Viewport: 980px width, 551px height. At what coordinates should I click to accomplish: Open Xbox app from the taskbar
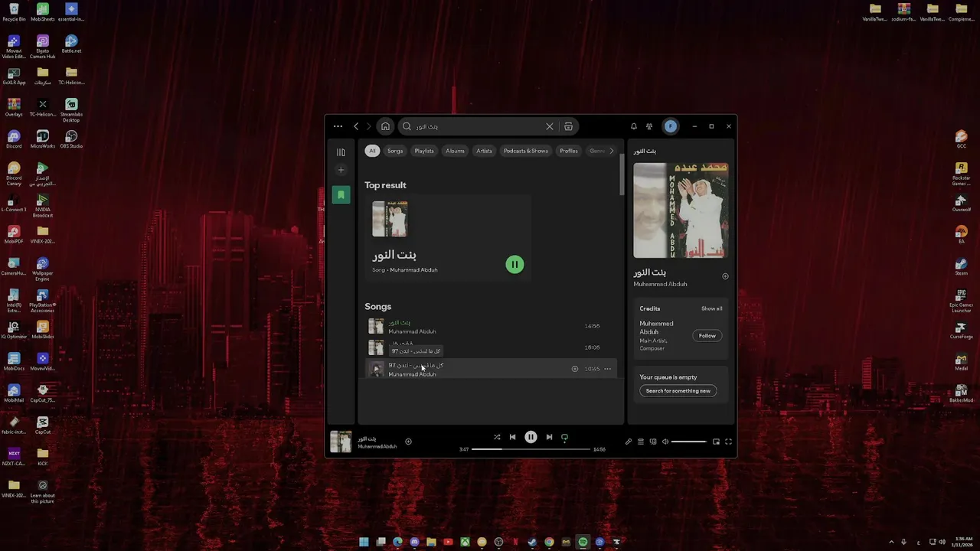465,542
